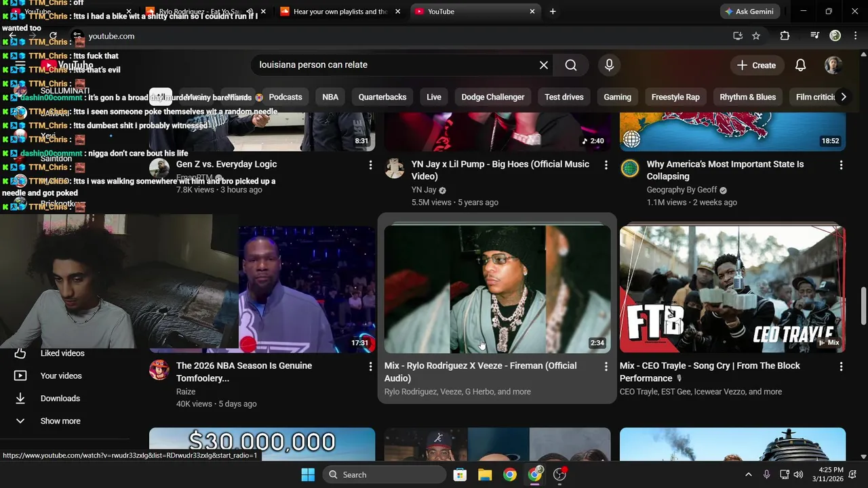Open options for YN Jay Big Hoes video
The width and height of the screenshot is (868, 488).
click(606, 165)
